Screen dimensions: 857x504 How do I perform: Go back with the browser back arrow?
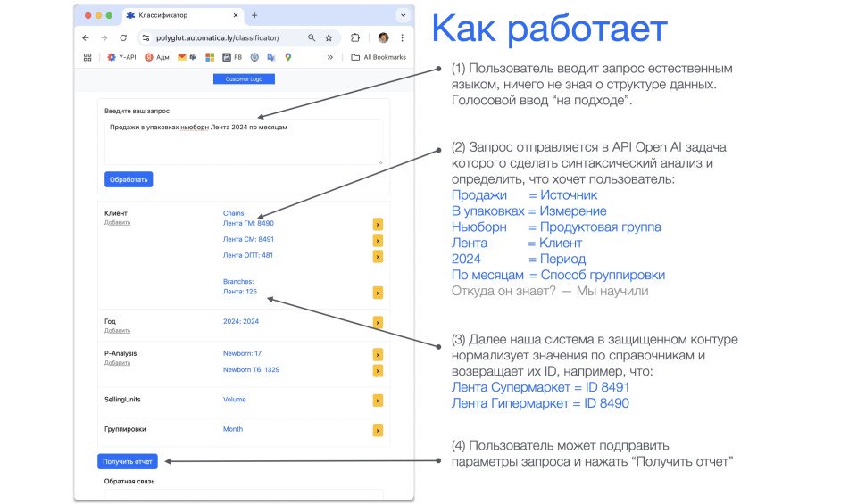[86, 37]
